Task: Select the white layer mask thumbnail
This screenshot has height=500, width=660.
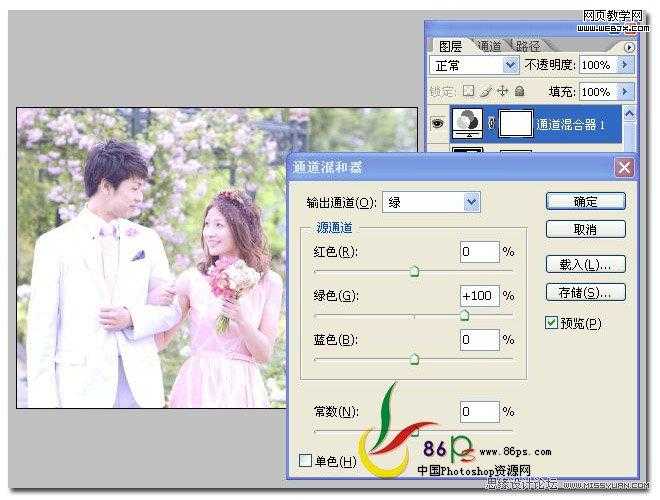Action: [516, 124]
